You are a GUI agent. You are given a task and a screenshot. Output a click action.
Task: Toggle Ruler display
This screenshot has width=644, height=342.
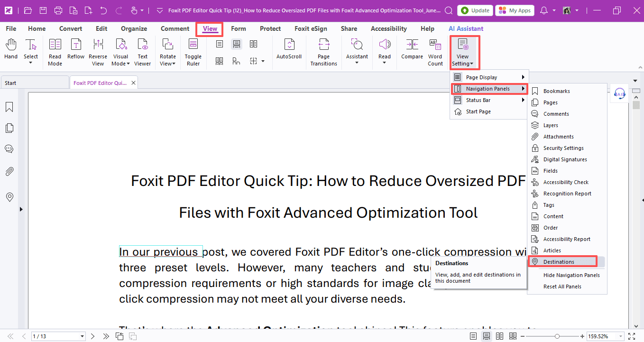coord(193,52)
